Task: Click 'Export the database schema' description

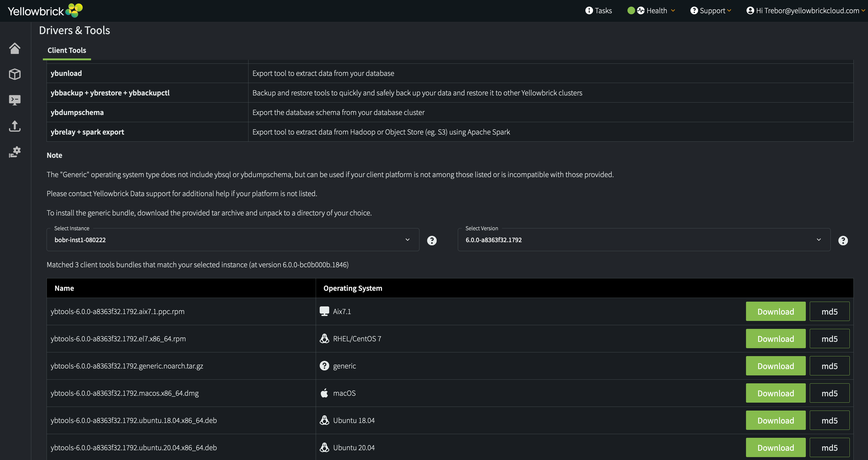Action: (x=338, y=112)
